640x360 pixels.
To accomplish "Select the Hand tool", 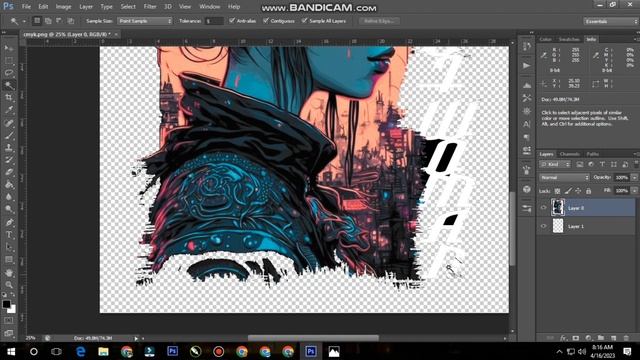I will (x=9, y=273).
